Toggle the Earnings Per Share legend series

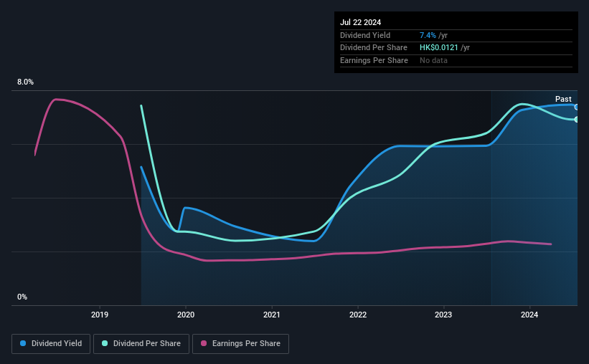[x=240, y=344]
